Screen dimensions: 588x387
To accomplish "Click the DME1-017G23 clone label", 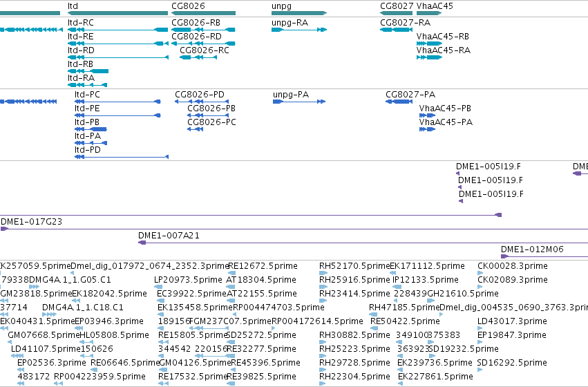I will (32, 222).
